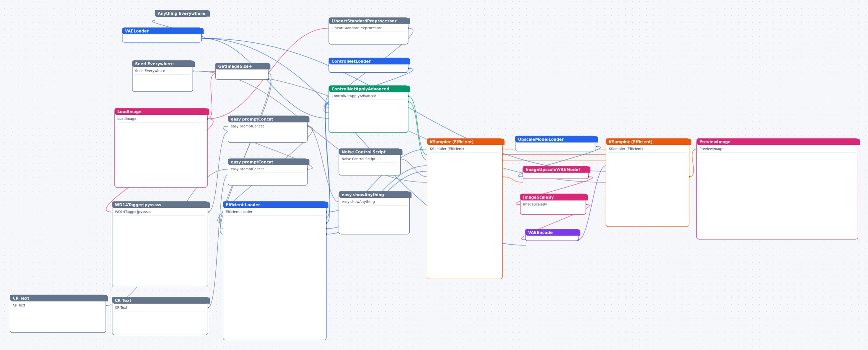Select the LoadImage node's pink header
The image size is (868, 350).
pos(162,111)
